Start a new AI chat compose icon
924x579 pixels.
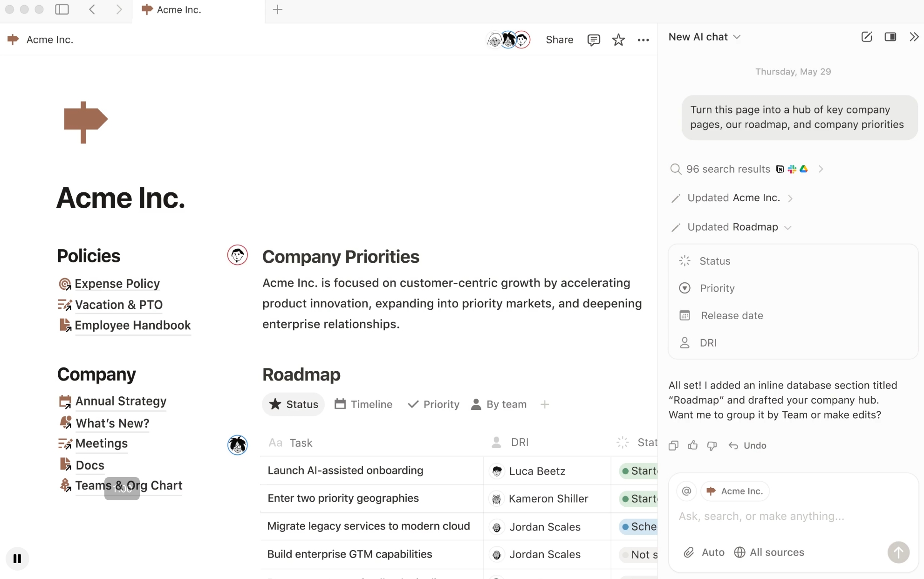[x=867, y=37]
